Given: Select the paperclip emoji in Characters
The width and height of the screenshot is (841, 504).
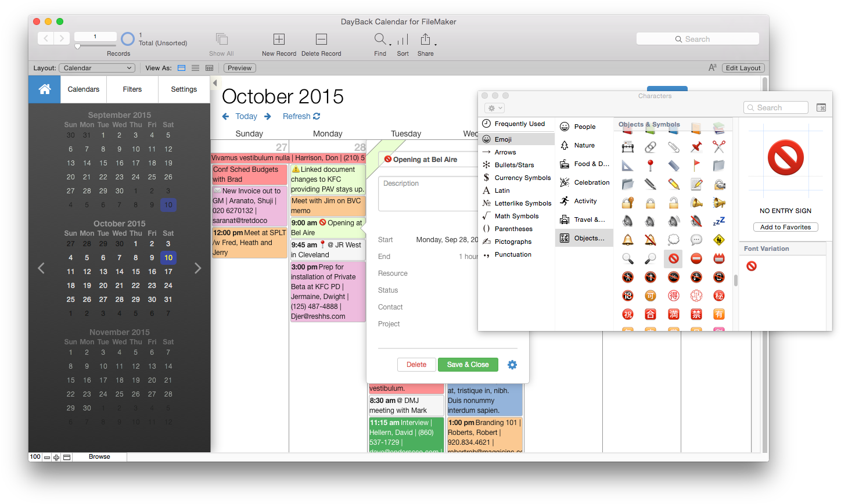Looking at the screenshot, I should pos(673,146).
